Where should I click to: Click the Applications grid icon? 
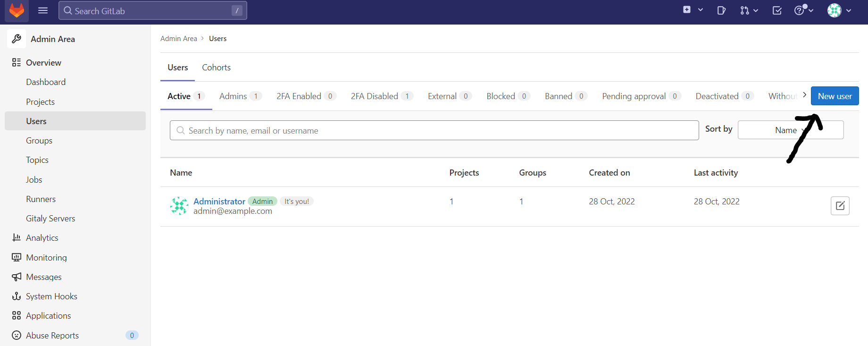pos(17,315)
